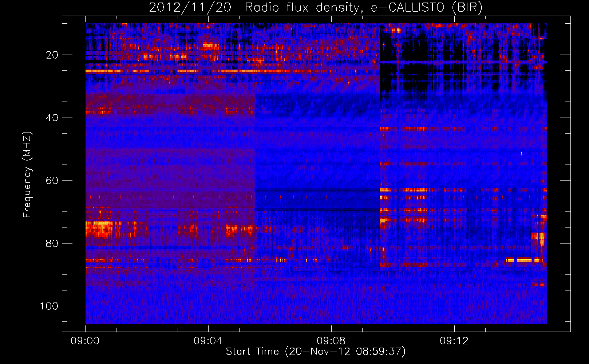This screenshot has width=589, height=364.
Task: Click the 09:04 time tick label
Action: [x=208, y=341]
